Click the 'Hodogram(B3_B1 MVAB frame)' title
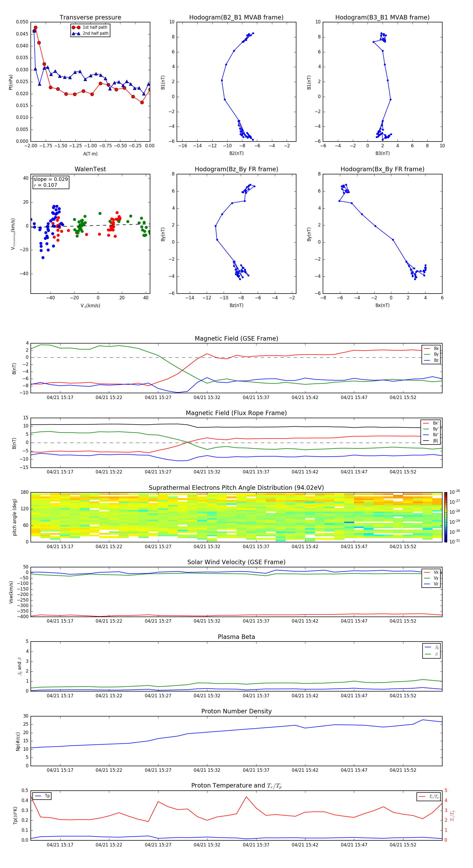 coord(382,17)
